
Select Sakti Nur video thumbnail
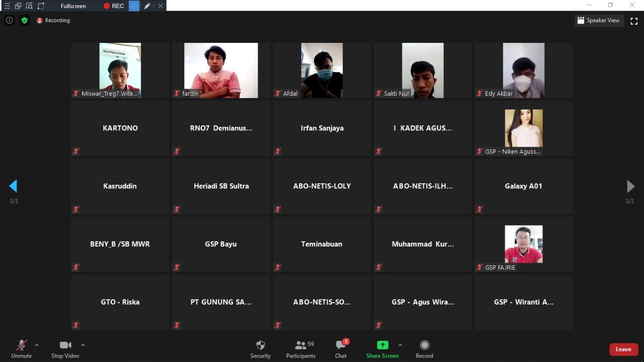[423, 70]
